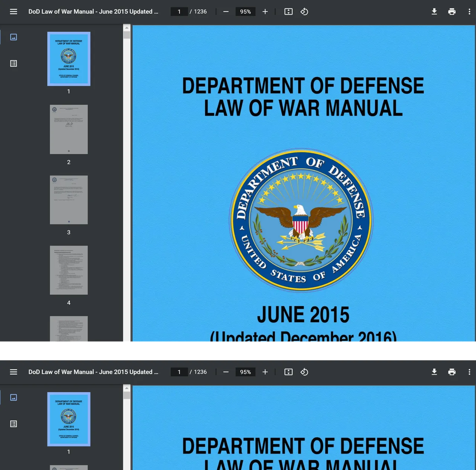Click the Department of Defense seal on the page
The width and height of the screenshot is (476, 470).
pyautogui.click(x=301, y=220)
